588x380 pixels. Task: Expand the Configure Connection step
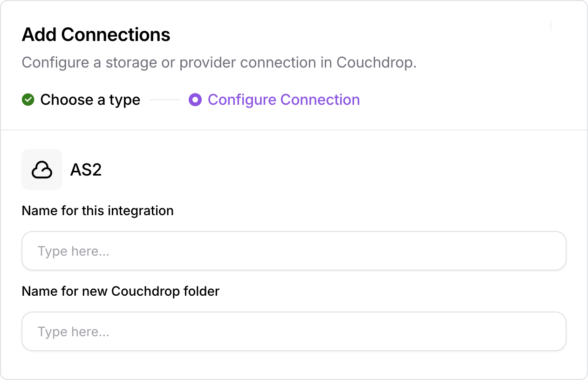coord(284,100)
